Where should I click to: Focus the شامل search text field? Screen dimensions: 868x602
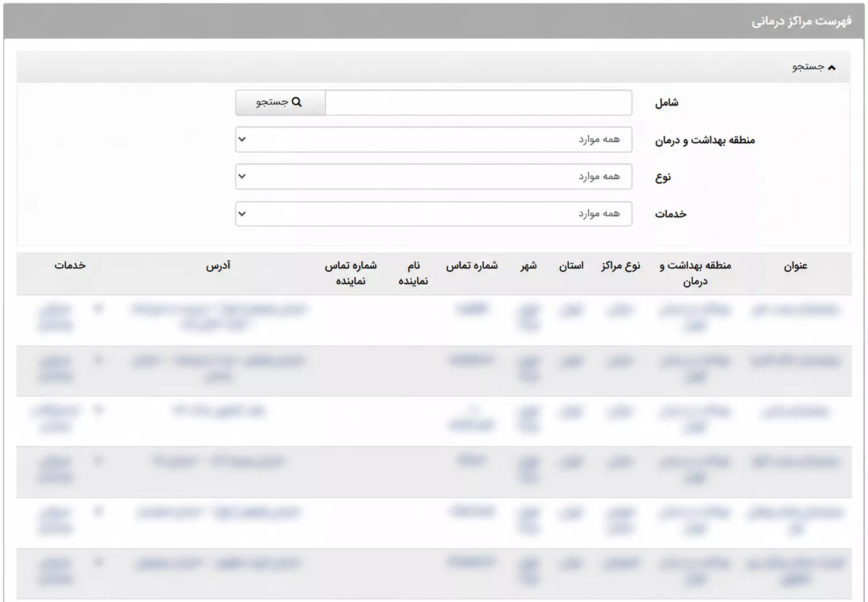coord(478,102)
